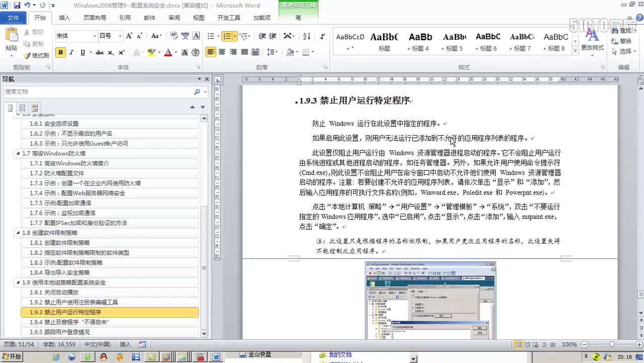Toggle Italic formatting button
The height and width of the screenshot is (363, 644).
pos(72,52)
